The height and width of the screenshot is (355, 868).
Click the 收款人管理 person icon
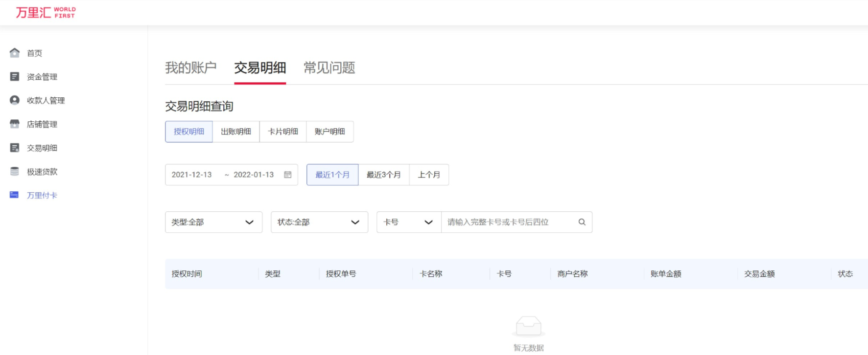point(15,100)
